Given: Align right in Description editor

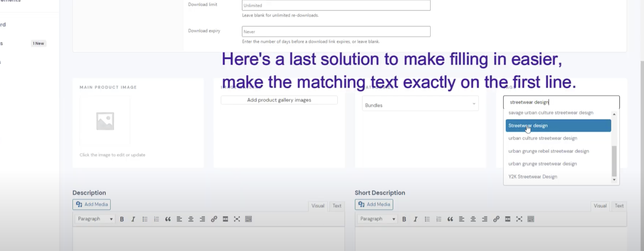Looking at the screenshot, I should click(202, 219).
